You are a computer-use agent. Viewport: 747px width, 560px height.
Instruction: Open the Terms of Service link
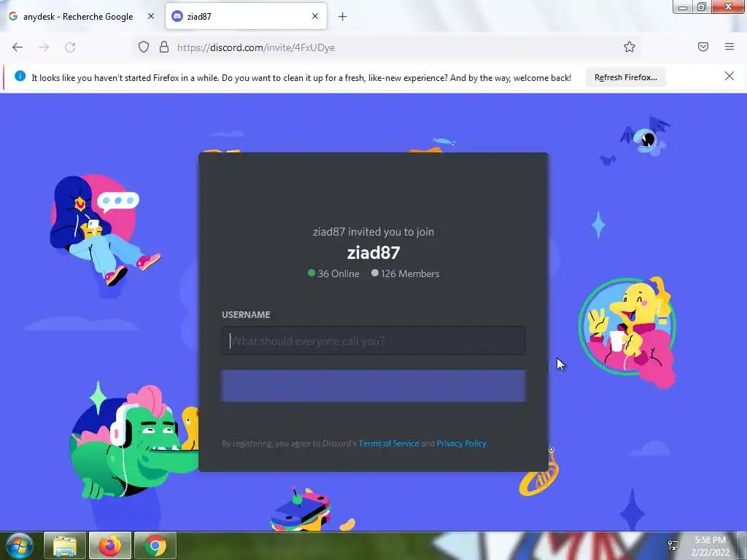coord(388,443)
